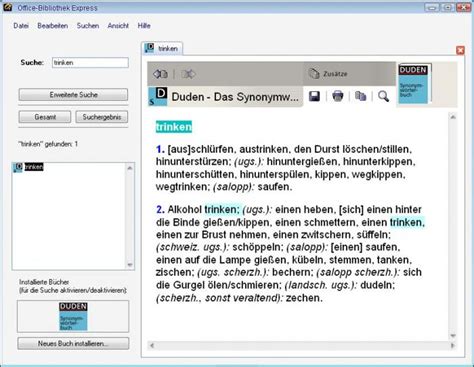Select trinken entry in results list
This screenshot has width=474, height=367.
34,167
